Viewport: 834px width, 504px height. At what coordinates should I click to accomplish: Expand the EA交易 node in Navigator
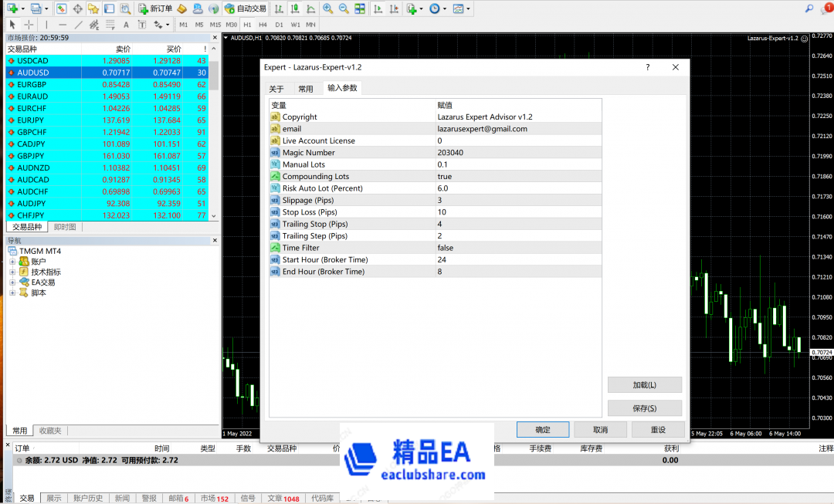coord(12,282)
